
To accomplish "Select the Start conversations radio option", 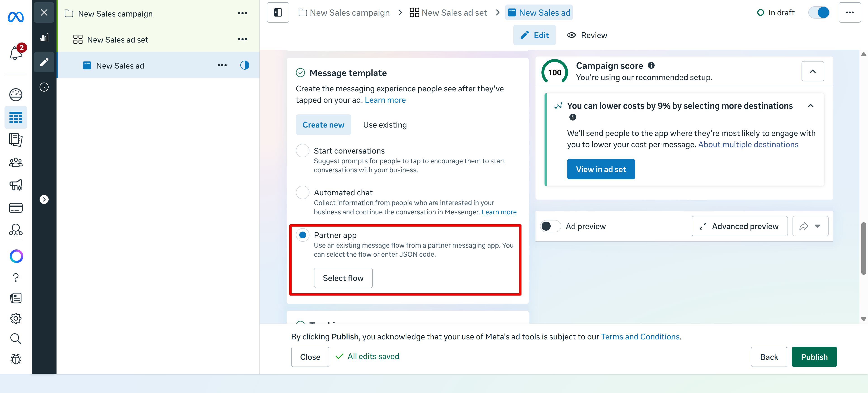I will [x=303, y=151].
